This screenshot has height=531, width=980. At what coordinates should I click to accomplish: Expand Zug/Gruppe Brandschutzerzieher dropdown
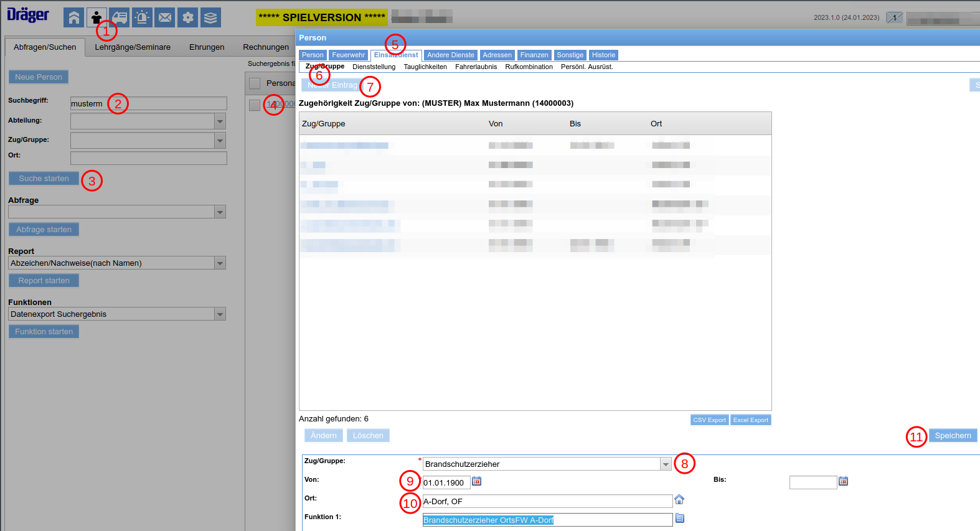coord(666,464)
